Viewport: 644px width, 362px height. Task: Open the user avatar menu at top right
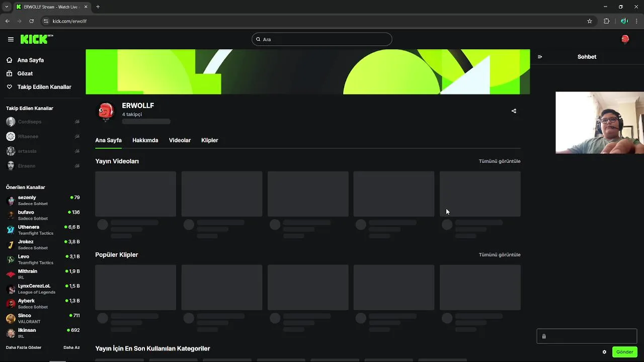pos(625,39)
